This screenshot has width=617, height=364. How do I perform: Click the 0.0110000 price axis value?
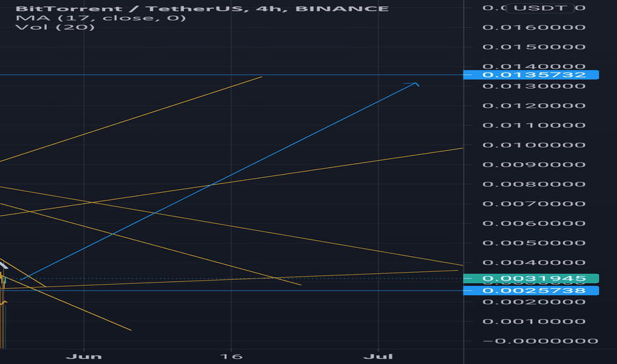(534, 125)
